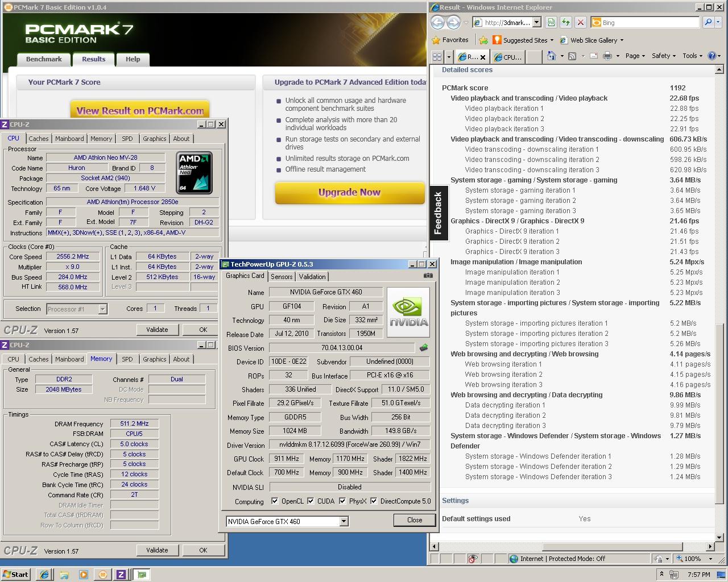Refresh the page in Internet Explorer
This screenshot has width=728, height=582.
point(565,22)
